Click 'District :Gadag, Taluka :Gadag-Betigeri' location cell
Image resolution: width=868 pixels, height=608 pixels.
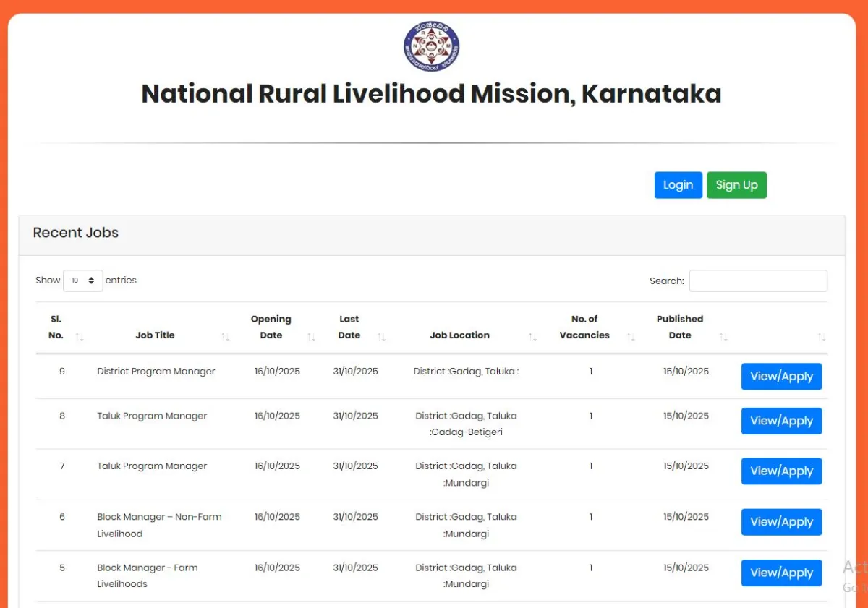point(466,424)
